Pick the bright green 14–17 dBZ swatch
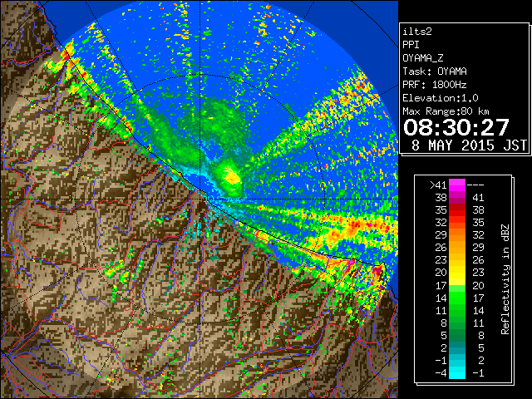 pyautogui.click(x=457, y=298)
